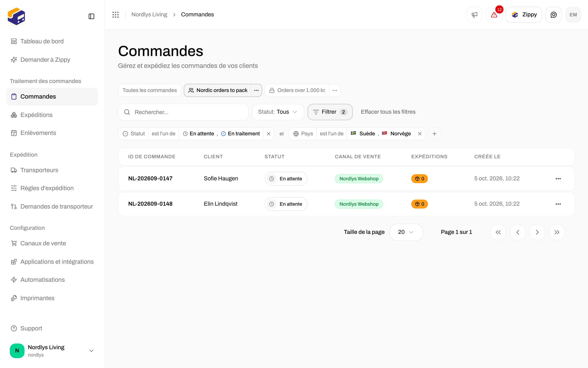The height and width of the screenshot is (368, 588).
Task: Select the Nordic orders to pack view
Action: [218, 90]
